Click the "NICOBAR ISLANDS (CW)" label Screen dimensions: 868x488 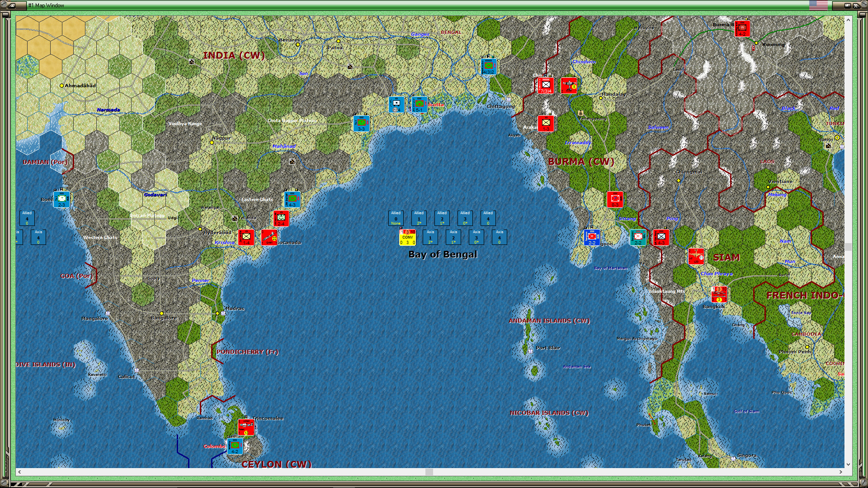click(549, 413)
